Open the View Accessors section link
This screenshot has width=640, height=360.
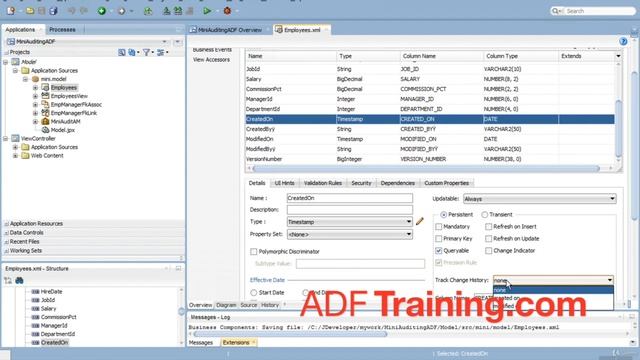(x=211, y=60)
